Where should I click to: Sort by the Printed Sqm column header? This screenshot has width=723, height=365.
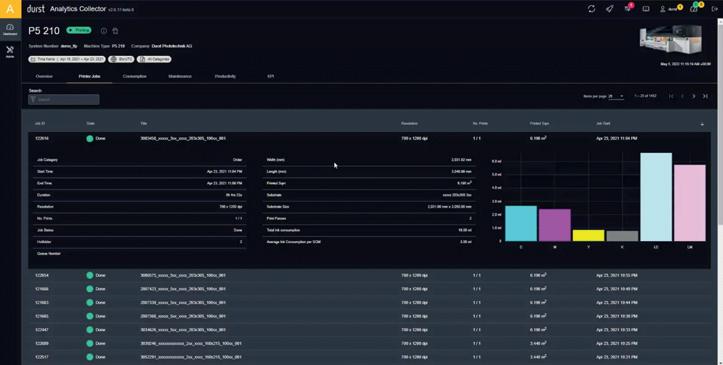tap(539, 124)
